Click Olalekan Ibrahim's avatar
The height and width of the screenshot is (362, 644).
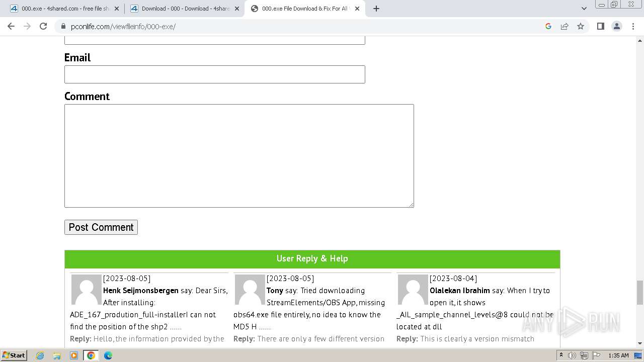coord(413,290)
